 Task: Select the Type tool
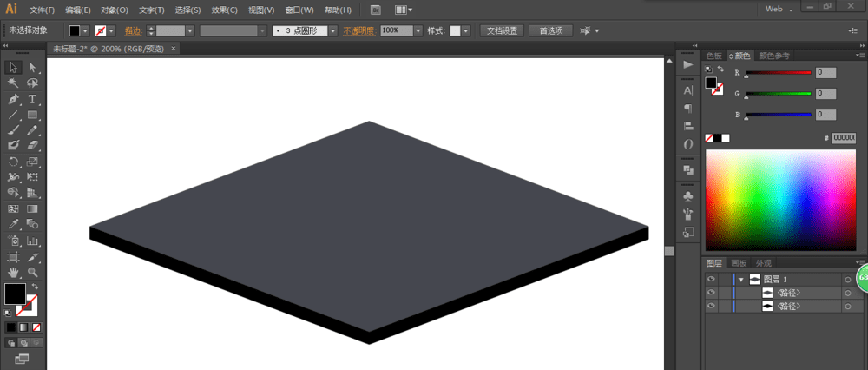point(32,99)
